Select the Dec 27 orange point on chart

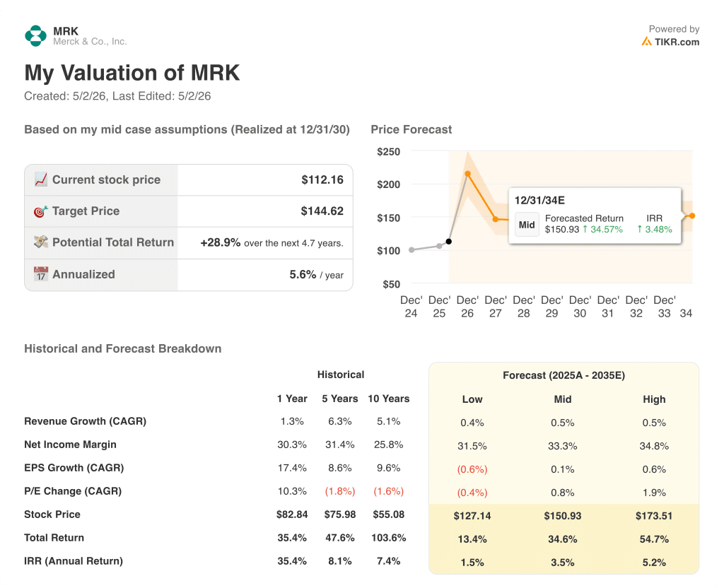tap(496, 219)
